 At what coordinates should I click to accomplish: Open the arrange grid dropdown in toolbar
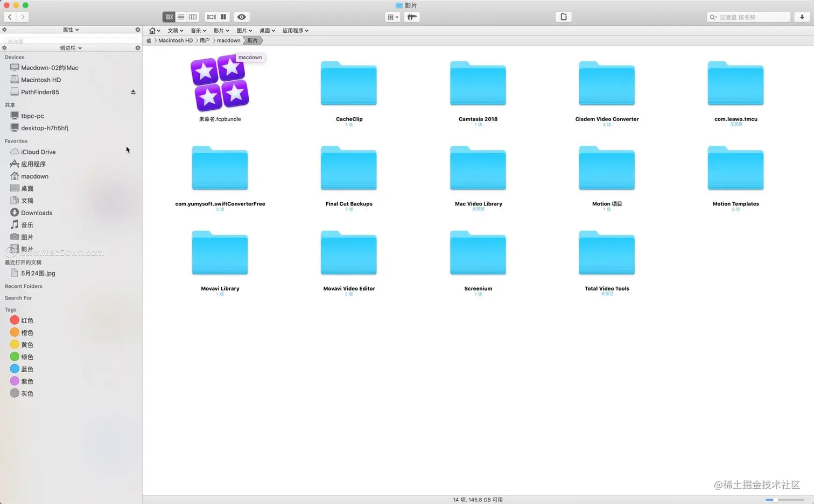point(392,17)
